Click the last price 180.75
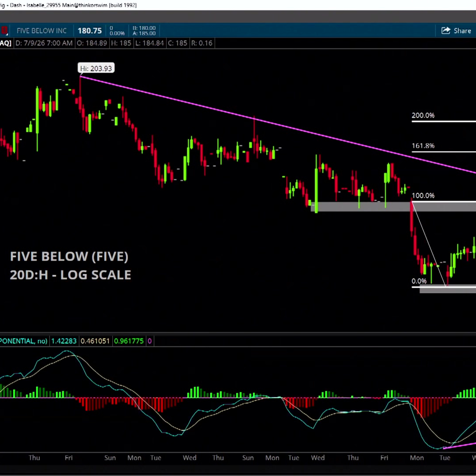 click(x=90, y=31)
